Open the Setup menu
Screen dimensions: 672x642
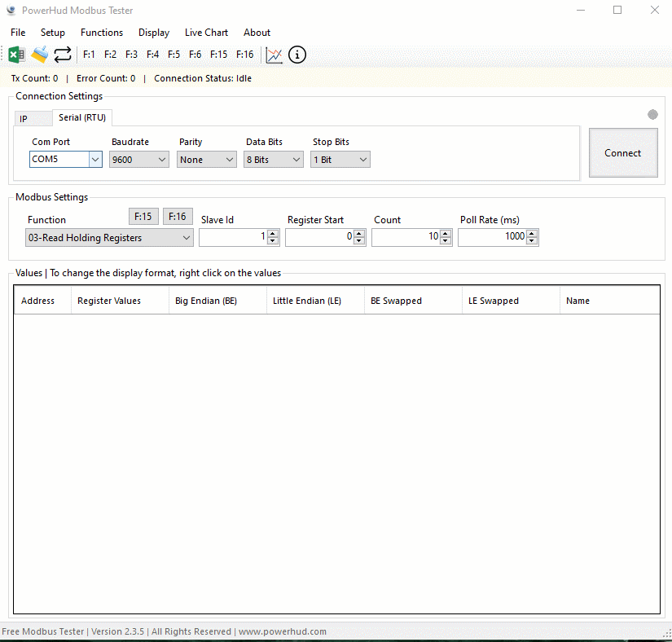tap(53, 33)
